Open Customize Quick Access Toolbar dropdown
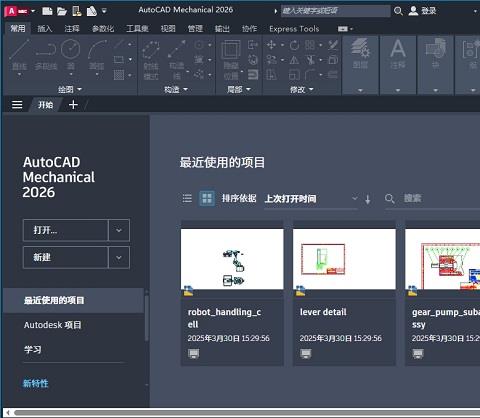The height and width of the screenshot is (418, 480). point(104,11)
